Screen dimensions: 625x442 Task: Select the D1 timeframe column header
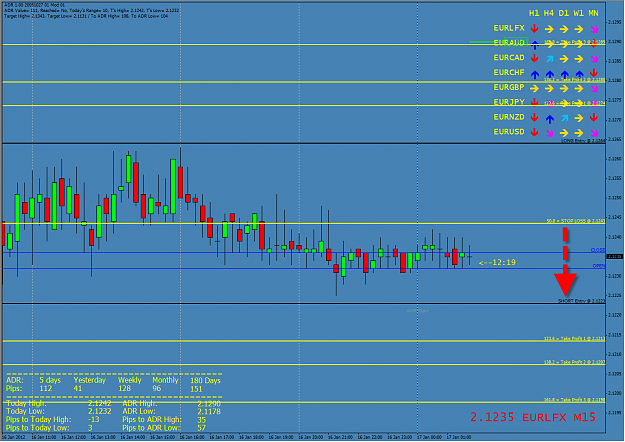[x=564, y=13]
